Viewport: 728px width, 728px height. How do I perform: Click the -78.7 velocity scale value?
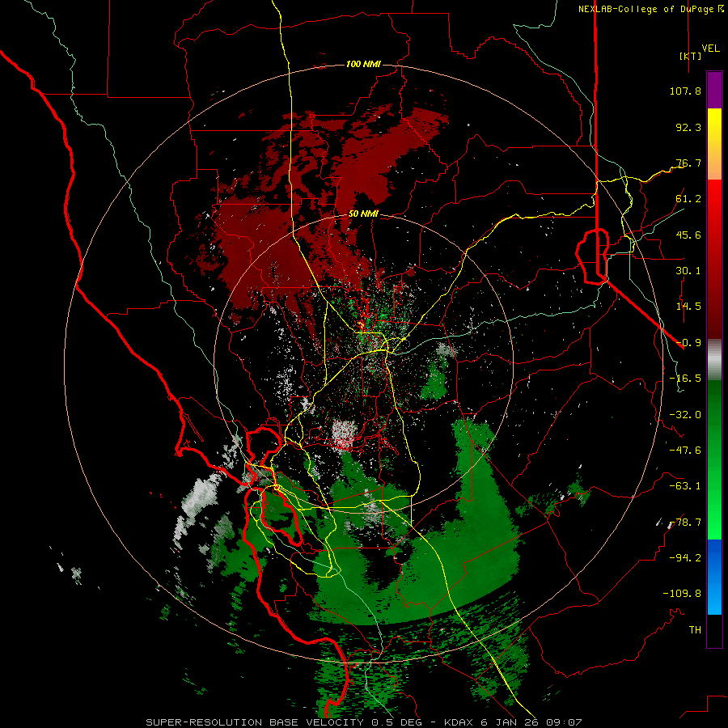(685, 523)
